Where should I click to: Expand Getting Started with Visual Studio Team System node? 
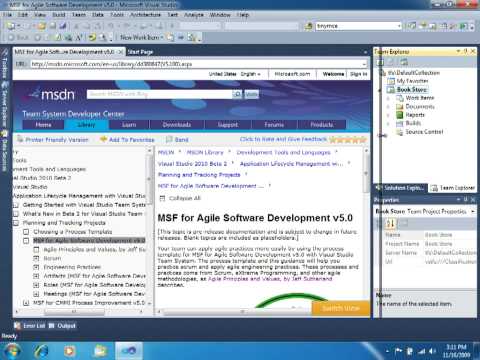coord(16,205)
